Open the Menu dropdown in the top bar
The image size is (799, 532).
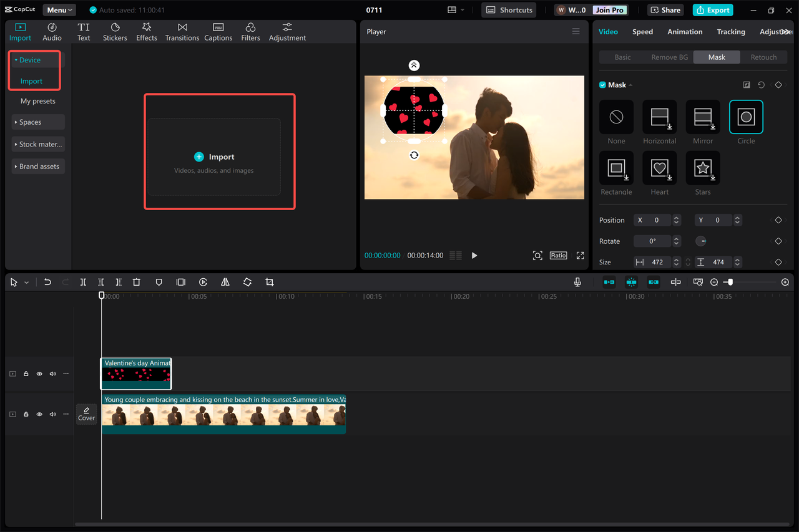pos(59,9)
